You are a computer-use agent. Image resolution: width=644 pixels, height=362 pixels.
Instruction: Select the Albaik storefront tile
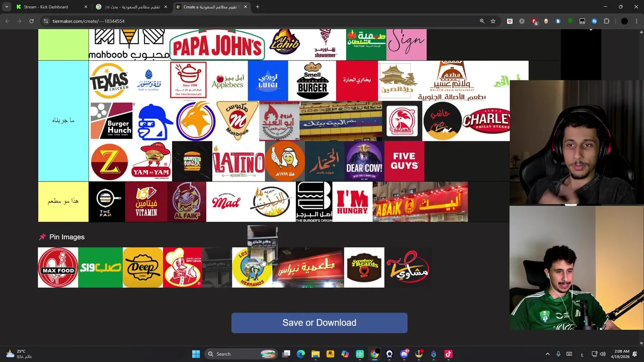pos(420,202)
